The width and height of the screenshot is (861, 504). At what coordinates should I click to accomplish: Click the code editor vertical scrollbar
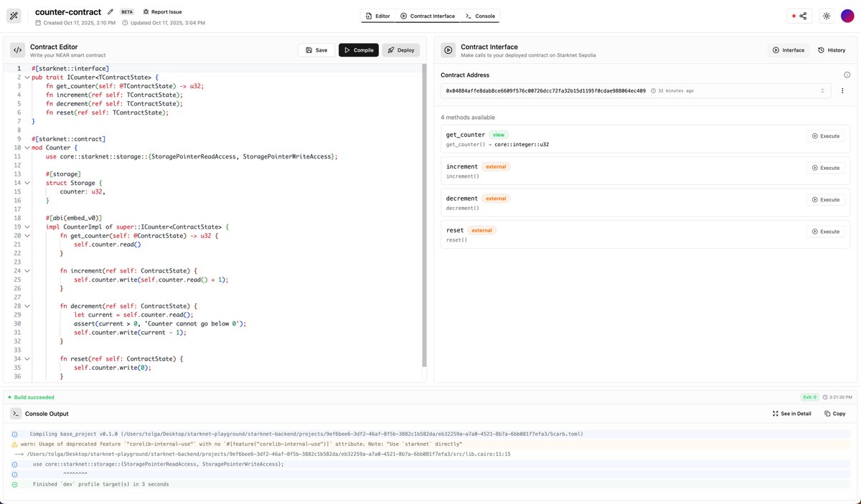click(424, 215)
